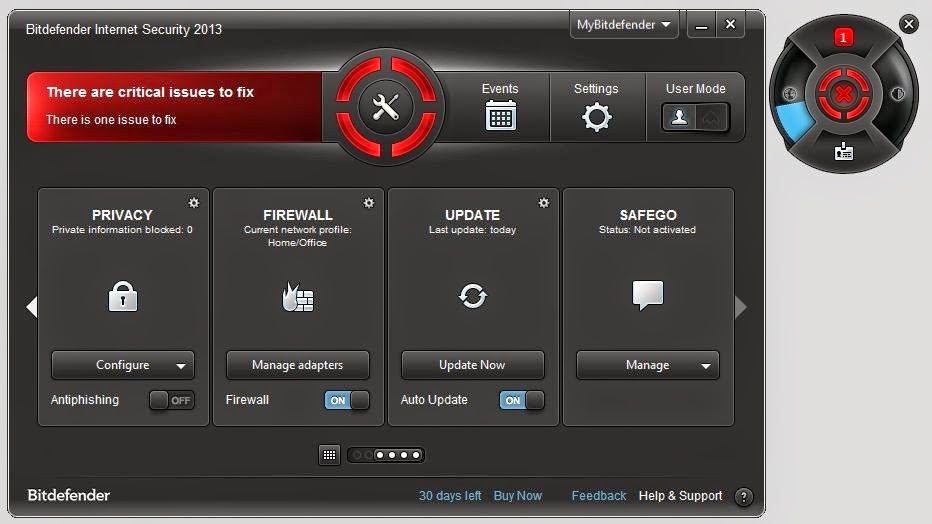Click the wrench fix-issues center button
This screenshot has height=524, width=932.
[x=386, y=107]
